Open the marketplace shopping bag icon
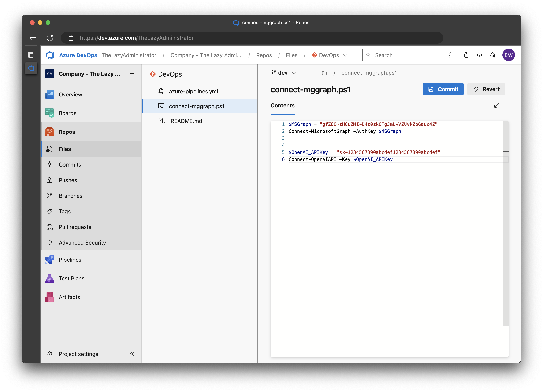Viewport: 543px width, 392px height. [x=466, y=55]
